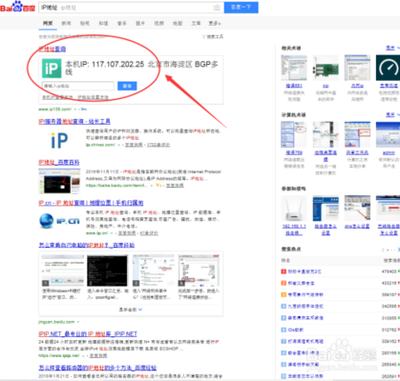The height and width of the screenshot is (381, 400).
Task: Switch to the 新闻 tab
Action: (66, 23)
